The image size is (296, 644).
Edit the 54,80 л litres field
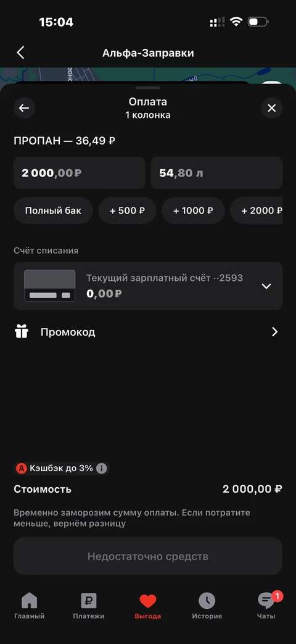point(216,173)
